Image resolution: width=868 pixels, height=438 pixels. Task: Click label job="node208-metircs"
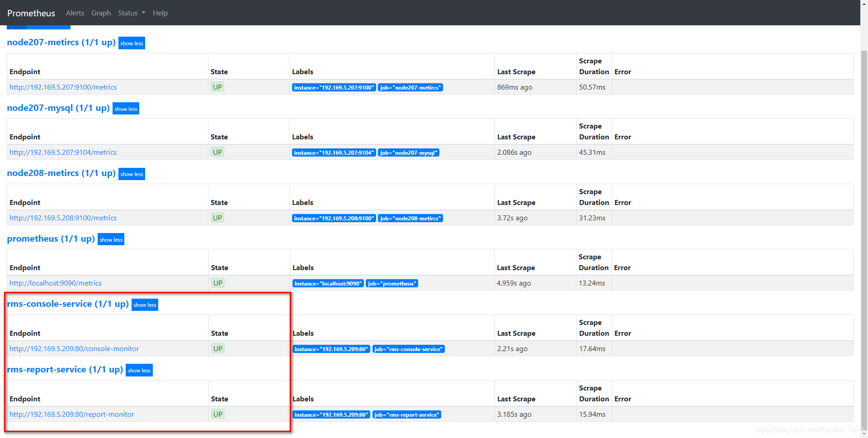pyautogui.click(x=410, y=219)
